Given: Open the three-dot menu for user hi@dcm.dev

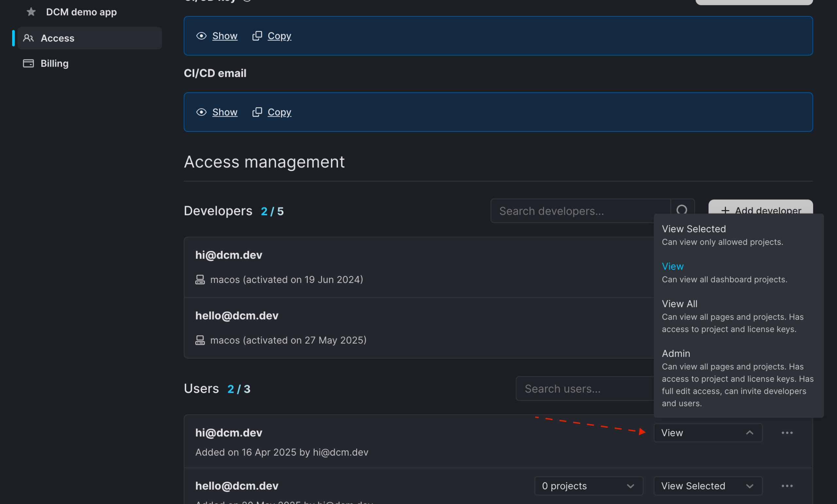Looking at the screenshot, I should point(787,433).
